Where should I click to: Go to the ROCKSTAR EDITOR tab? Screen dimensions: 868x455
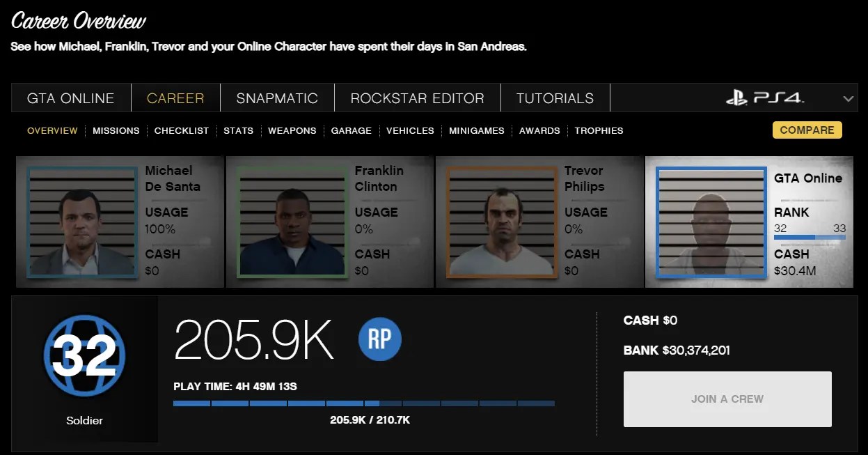(x=417, y=98)
